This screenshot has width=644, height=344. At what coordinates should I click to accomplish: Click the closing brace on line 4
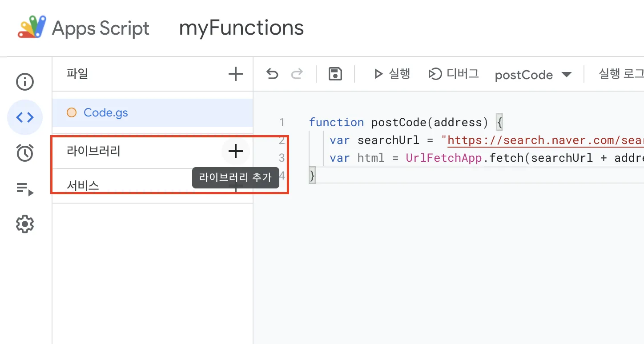pyautogui.click(x=312, y=176)
